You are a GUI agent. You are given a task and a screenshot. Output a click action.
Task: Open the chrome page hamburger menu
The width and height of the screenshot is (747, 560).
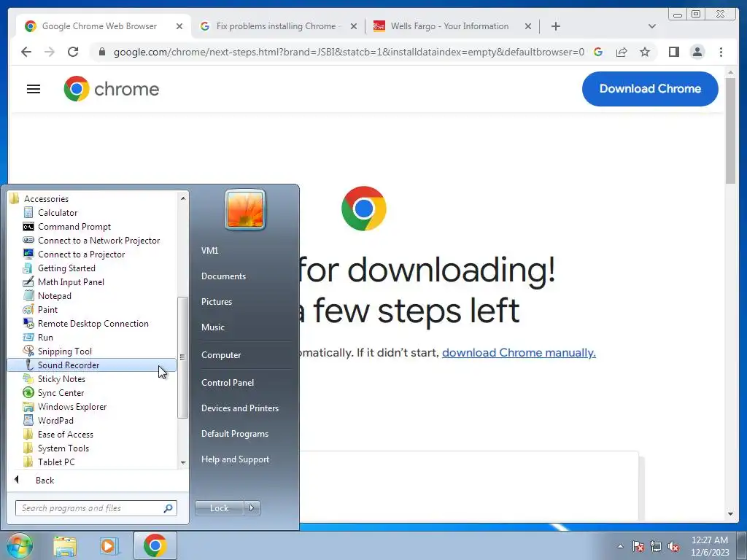pos(34,89)
